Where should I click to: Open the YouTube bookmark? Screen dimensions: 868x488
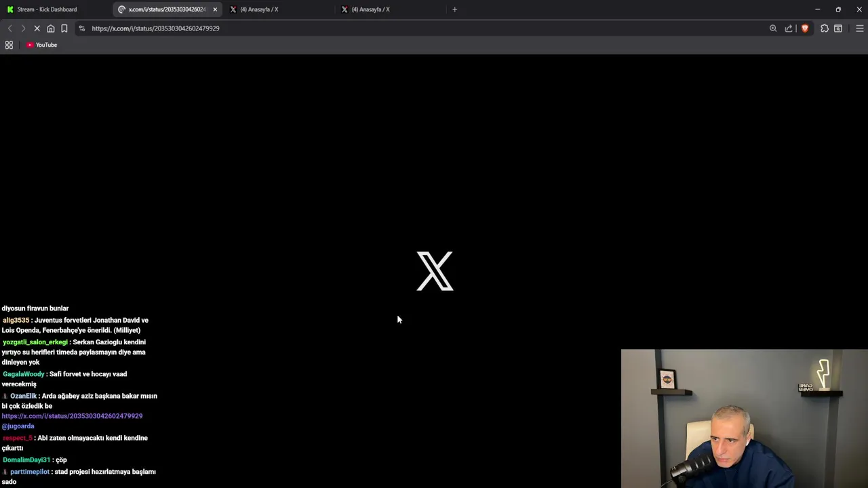point(42,45)
